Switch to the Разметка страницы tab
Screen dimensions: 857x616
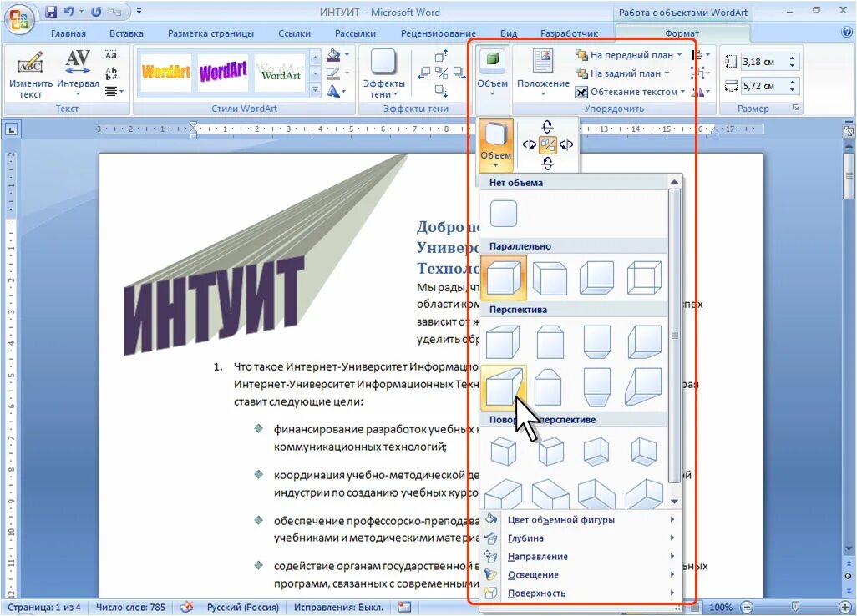(210, 33)
